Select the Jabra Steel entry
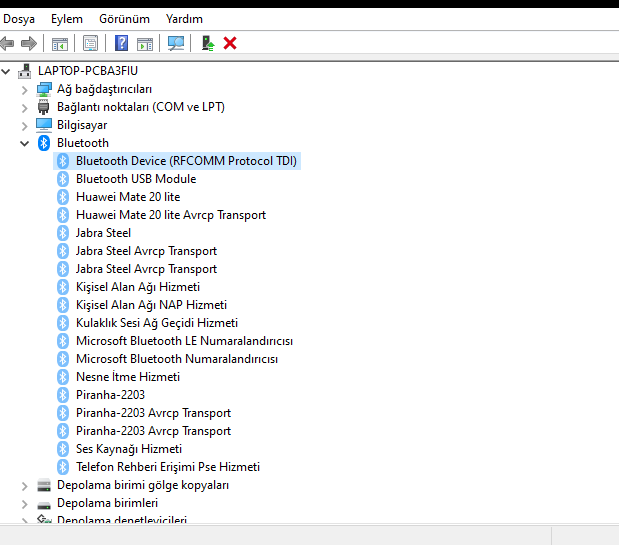The image size is (619, 545). click(103, 233)
